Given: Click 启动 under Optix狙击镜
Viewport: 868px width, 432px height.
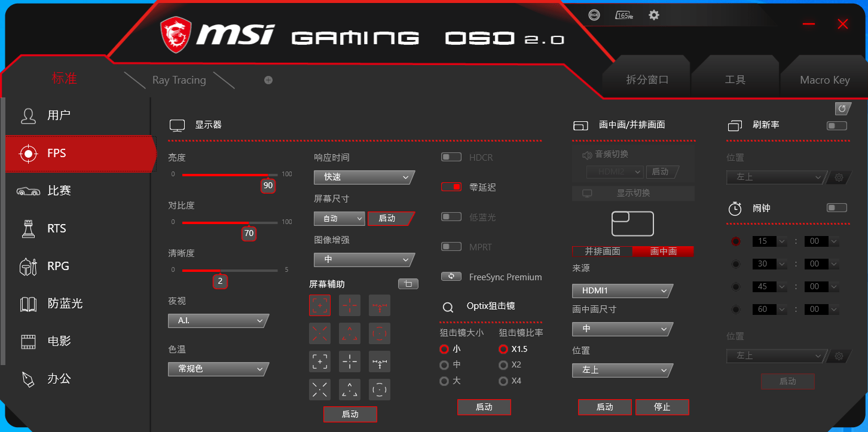Looking at the screenshot, I should click(x=484, y=407).
